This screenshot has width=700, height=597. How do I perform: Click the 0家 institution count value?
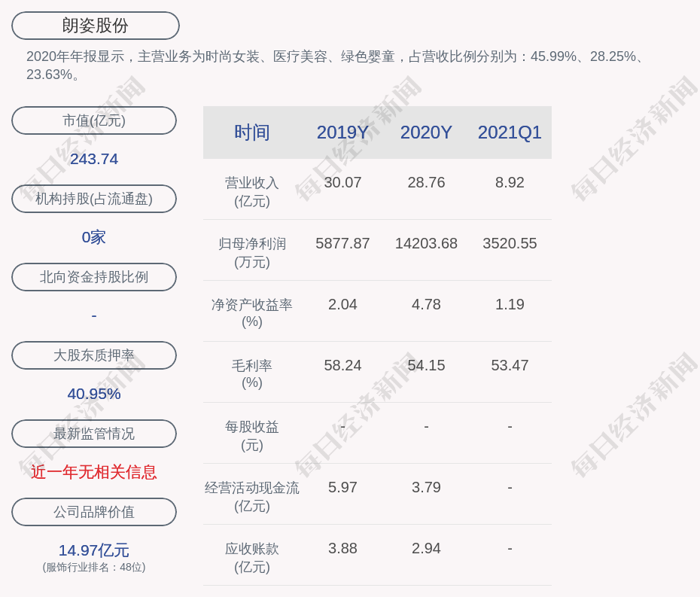coord(94,237)
